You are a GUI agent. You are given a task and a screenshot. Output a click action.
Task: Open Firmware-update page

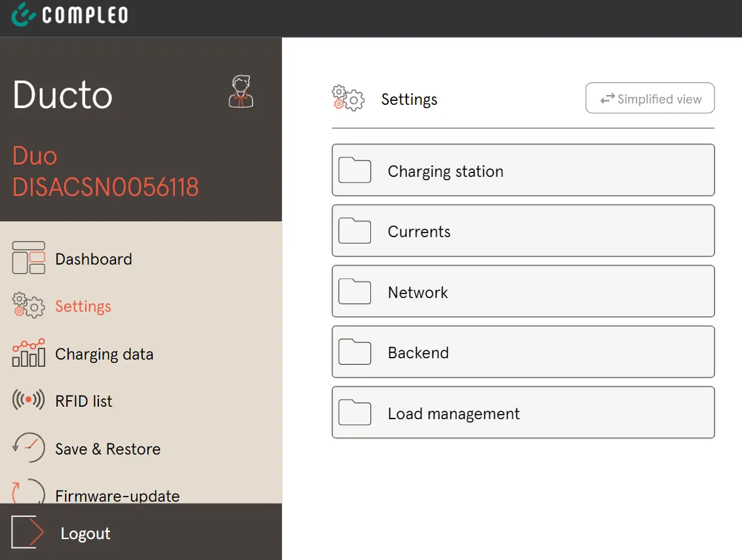coord(117,496)
